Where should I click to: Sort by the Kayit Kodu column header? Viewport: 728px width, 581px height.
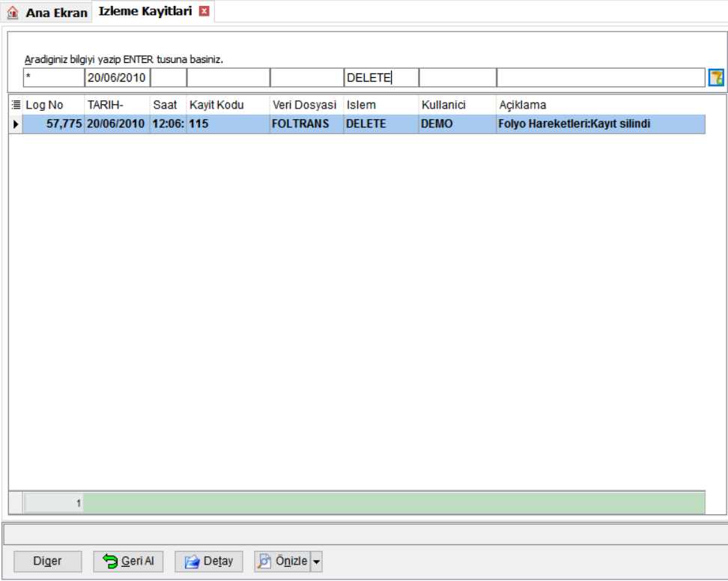point(228,105)
